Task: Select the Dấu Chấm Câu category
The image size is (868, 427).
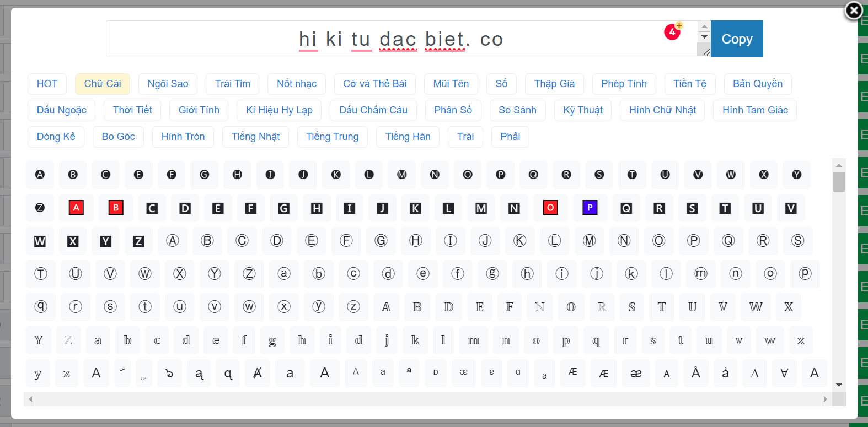Action: pyautogui.click(x=373, y=110)
